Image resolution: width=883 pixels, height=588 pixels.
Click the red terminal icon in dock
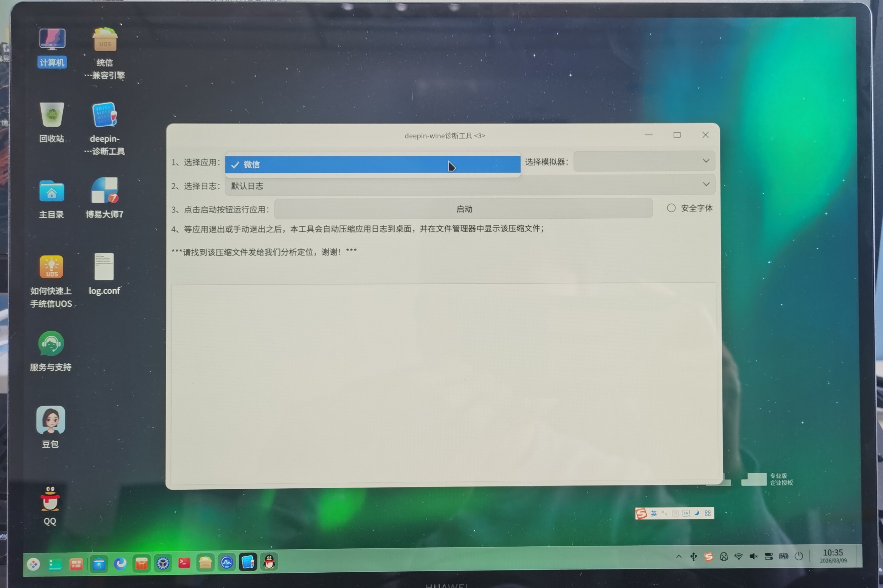tap(184, 563)
